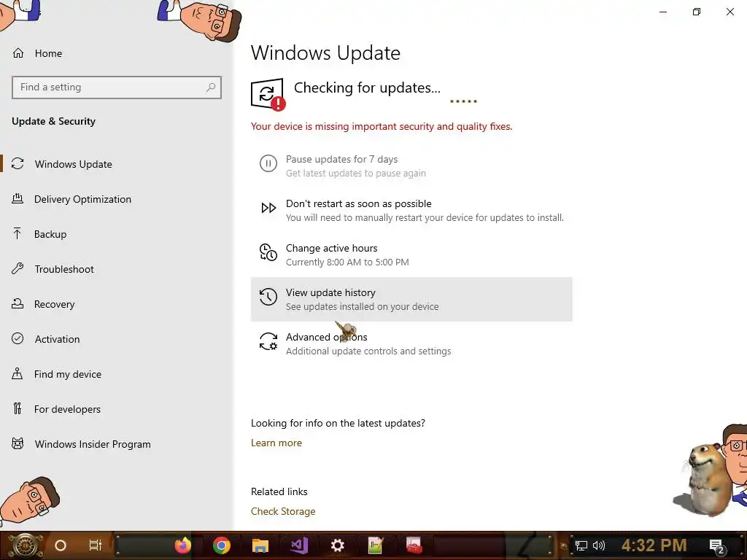Screen dimensions: 747x560
Task: Open the notepad app on taskbar
Action: (376, 545)
